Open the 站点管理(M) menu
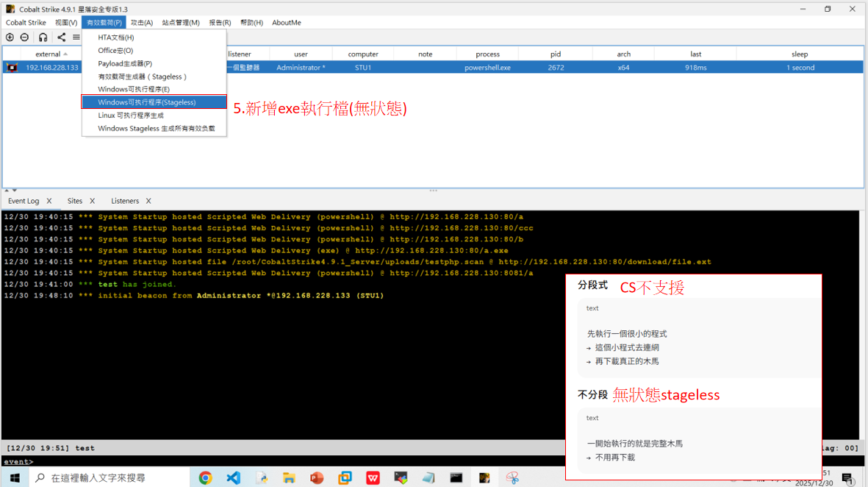Image resolution: width=868 pixels, height=487 pixels. (181, 23)
